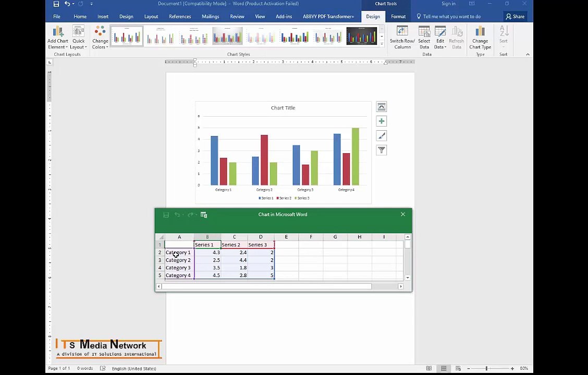Open Chart Styles brush button
This screenshot has height=375, width=588.
point(382,135)
